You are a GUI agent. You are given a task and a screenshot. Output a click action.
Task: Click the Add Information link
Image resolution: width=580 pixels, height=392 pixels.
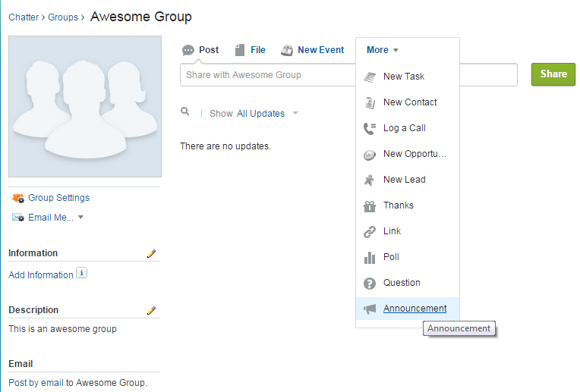coord(41,275)
